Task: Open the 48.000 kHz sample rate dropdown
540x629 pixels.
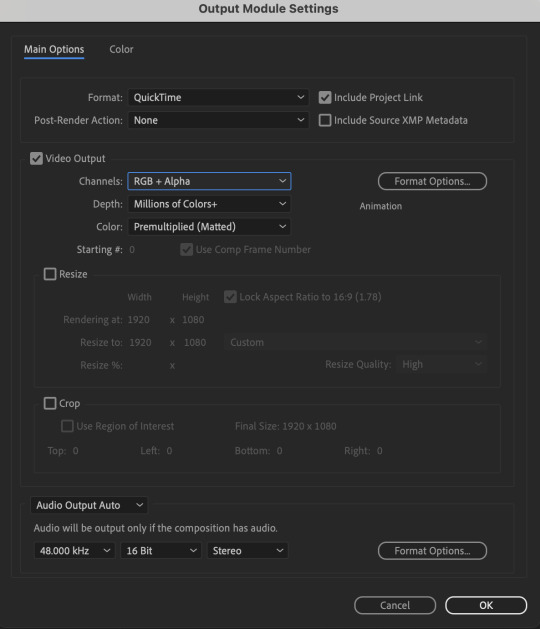Action: pyautogui.click(x=75, y=551)
